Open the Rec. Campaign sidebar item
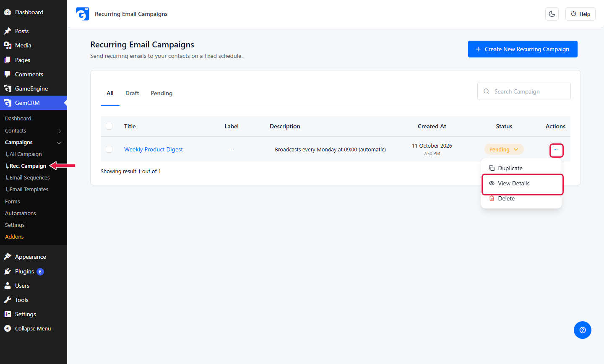 tap(28, 166)
